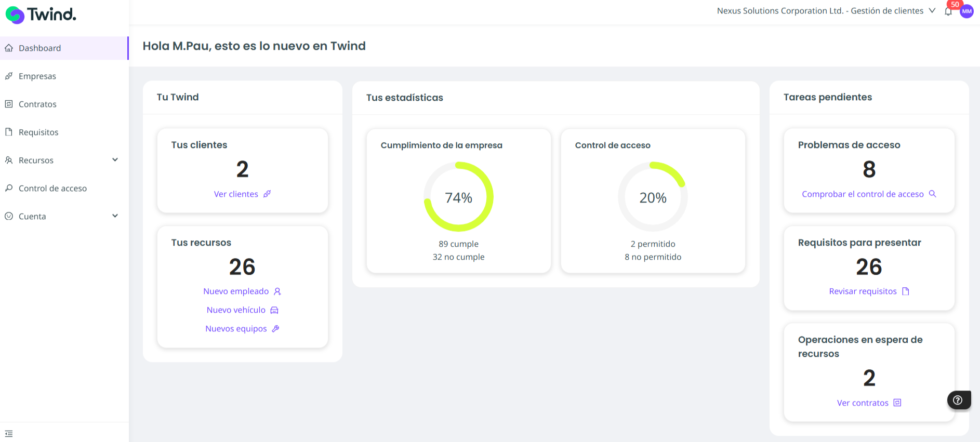Click the search icon beside Comprobar el control de acceso
The width and height of the screenshot is (980, 442).
coord(933,194)
